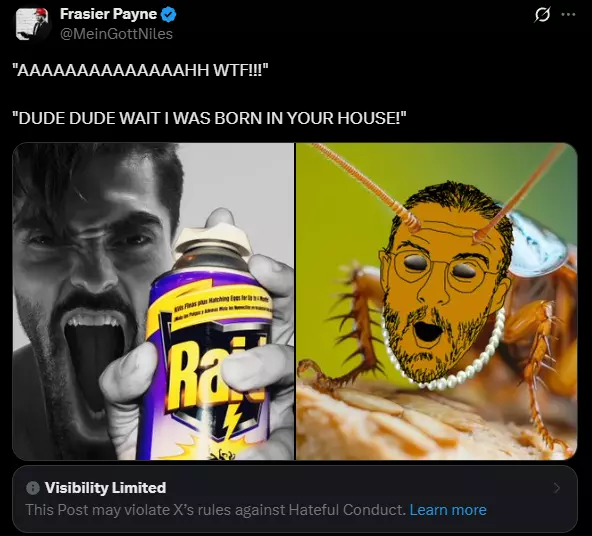The height and width of the screenshot is (536, 592).
Task: Click the blue verified checkmark badge
Action: pyautogui.click(x=168, y=14)
